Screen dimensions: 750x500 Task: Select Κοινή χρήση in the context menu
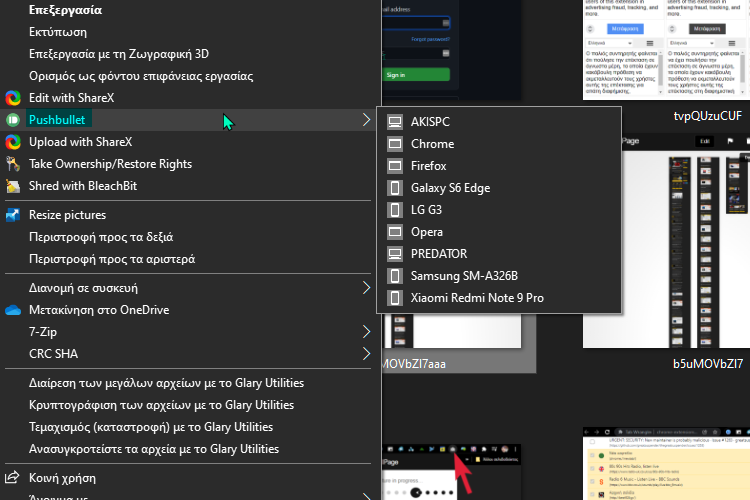point(188,478)
